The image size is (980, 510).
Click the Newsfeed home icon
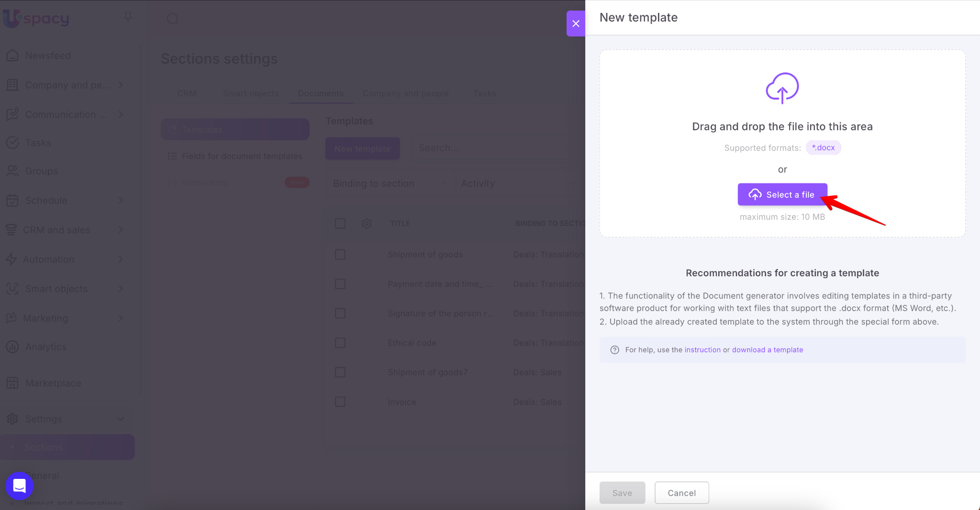click(x=12, y=56)
